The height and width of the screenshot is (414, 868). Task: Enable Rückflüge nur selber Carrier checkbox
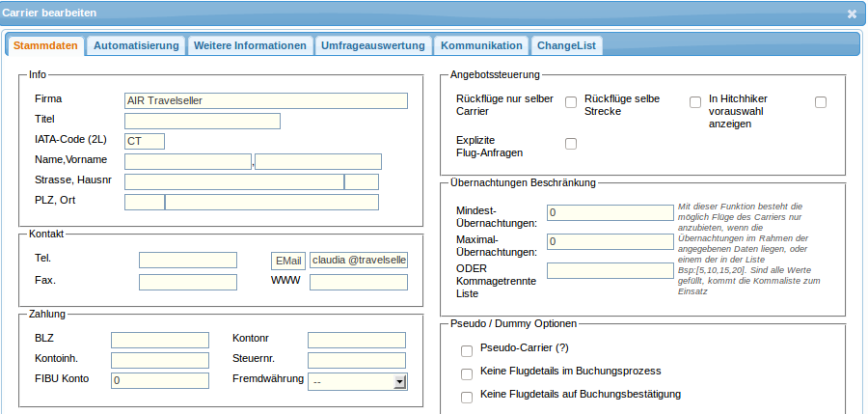coord(571,102)
